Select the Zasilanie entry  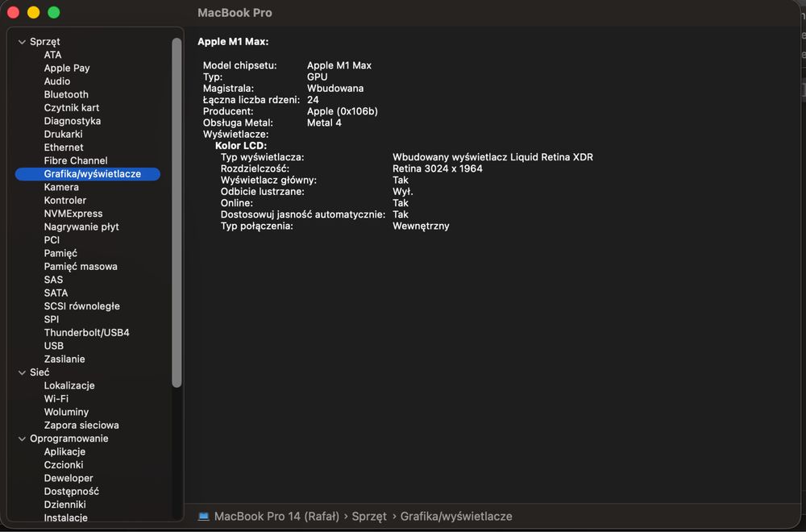click(x=64, y=359)
